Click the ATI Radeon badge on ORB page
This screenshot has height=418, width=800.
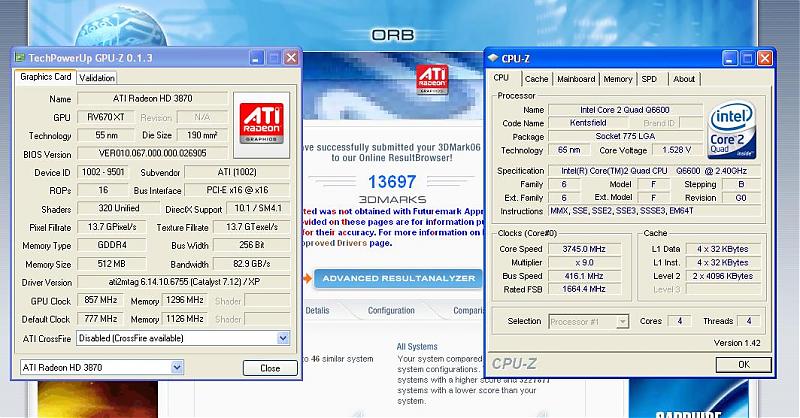[x=432, y=80]
